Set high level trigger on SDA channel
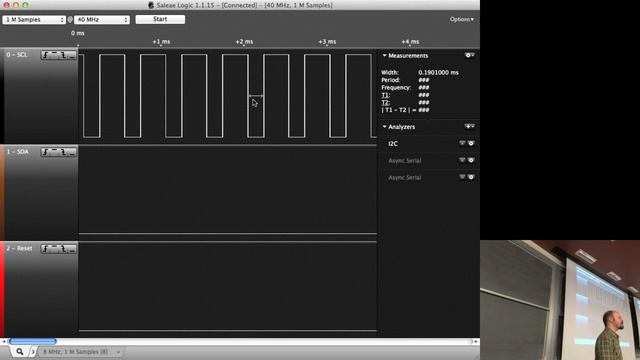Screen dimensions: 640x360 pos(54,152)
